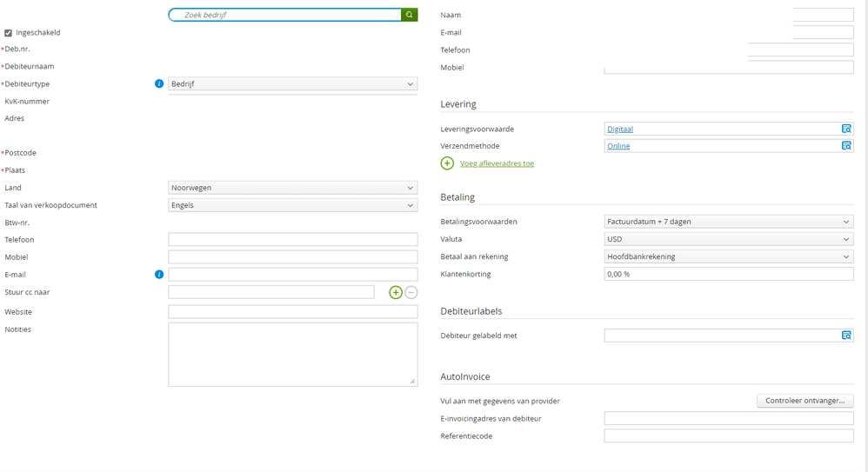Click the KvK-nummer label
The width and height of the screenshot is (868, 472).
coord(27,101)
